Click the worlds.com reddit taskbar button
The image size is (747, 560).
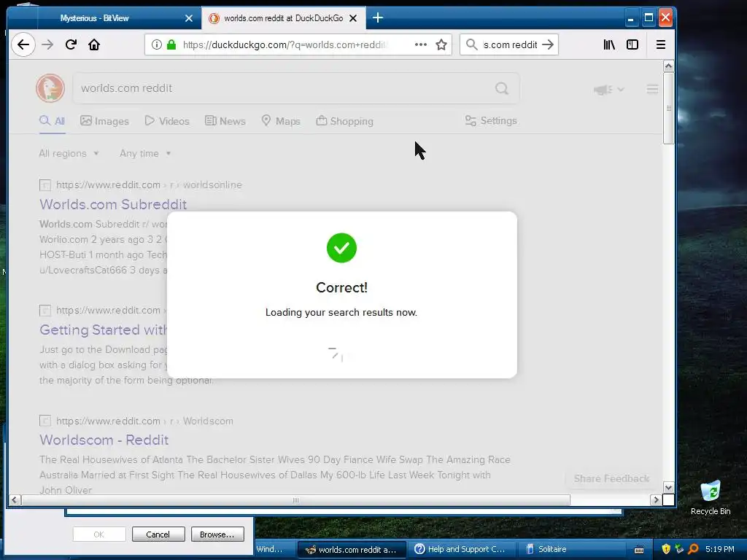(352, 549)
